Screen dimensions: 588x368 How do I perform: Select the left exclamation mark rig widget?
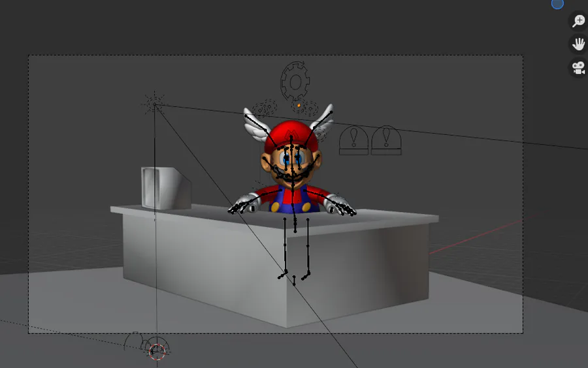coord(353,140)
